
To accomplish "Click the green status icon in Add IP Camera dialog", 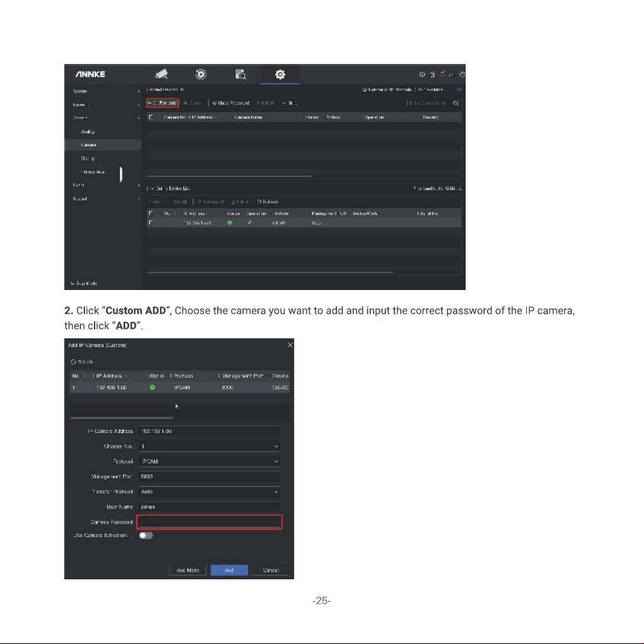I will (x=152, y=387).
